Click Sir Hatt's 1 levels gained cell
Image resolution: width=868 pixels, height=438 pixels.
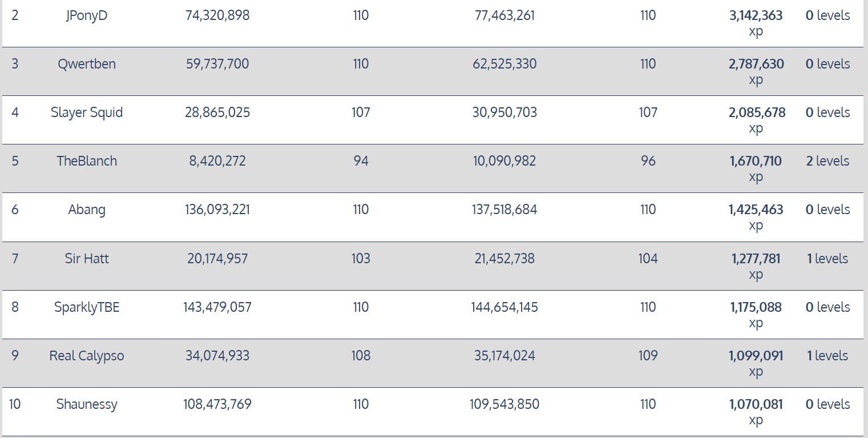pos(827,259)
